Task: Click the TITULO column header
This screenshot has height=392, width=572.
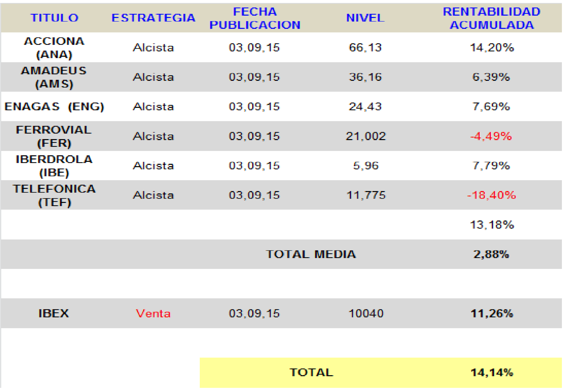Action: (x=54, y=18)
